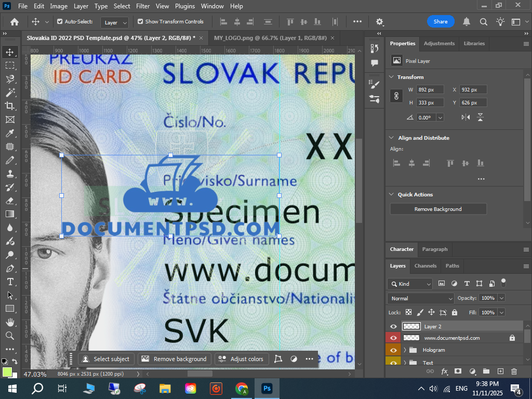Open File Explorer from the taskbar
The height and width of the screenshot is (399, 532).
[x=165, y=389]
